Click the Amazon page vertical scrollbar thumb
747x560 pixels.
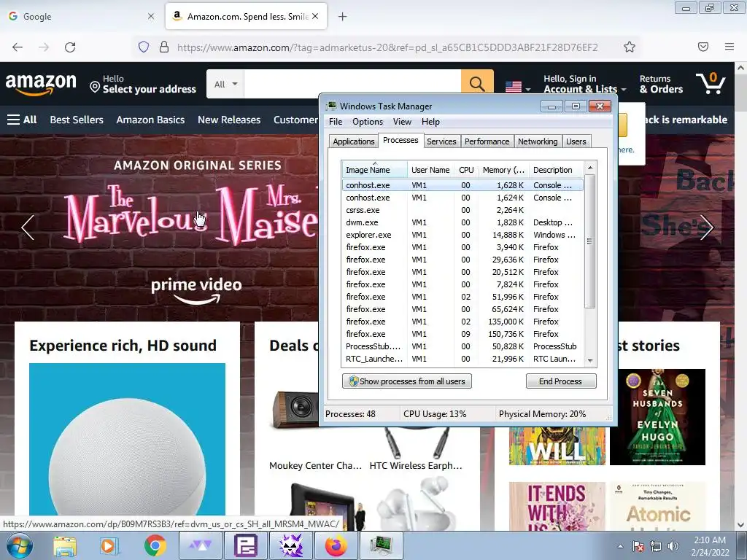(x=740, y=92)
